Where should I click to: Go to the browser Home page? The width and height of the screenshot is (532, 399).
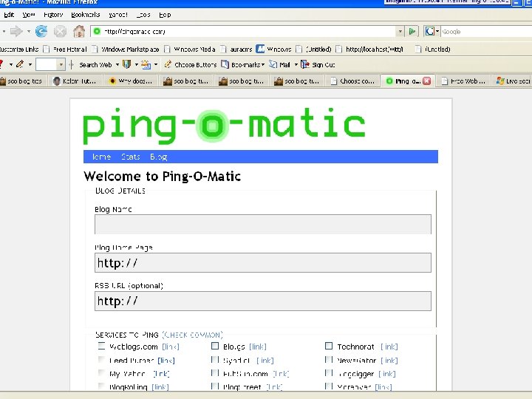click(79, 32)
